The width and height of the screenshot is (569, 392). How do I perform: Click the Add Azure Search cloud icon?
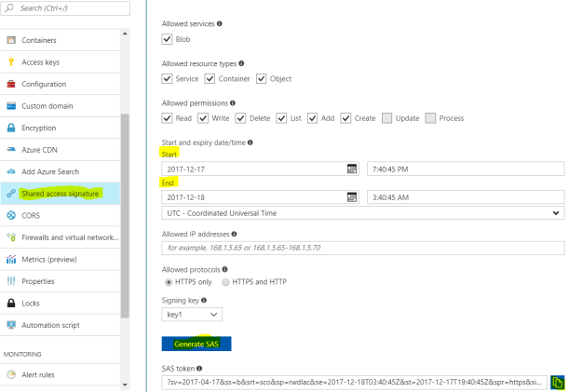point(11,171)
